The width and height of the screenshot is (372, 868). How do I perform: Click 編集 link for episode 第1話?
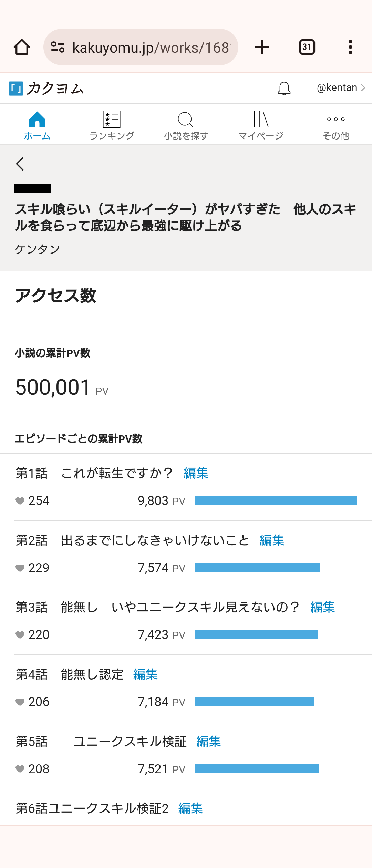pos(196,473)
